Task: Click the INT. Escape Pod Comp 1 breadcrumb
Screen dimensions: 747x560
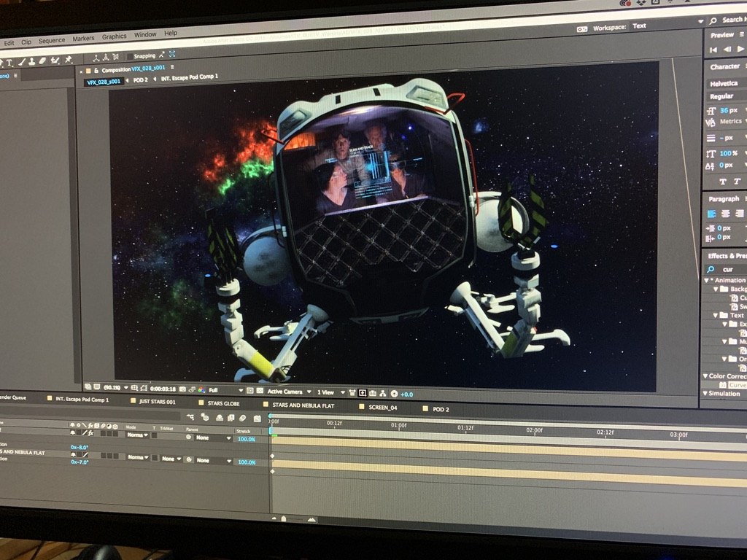Action: tap(189, 77)
